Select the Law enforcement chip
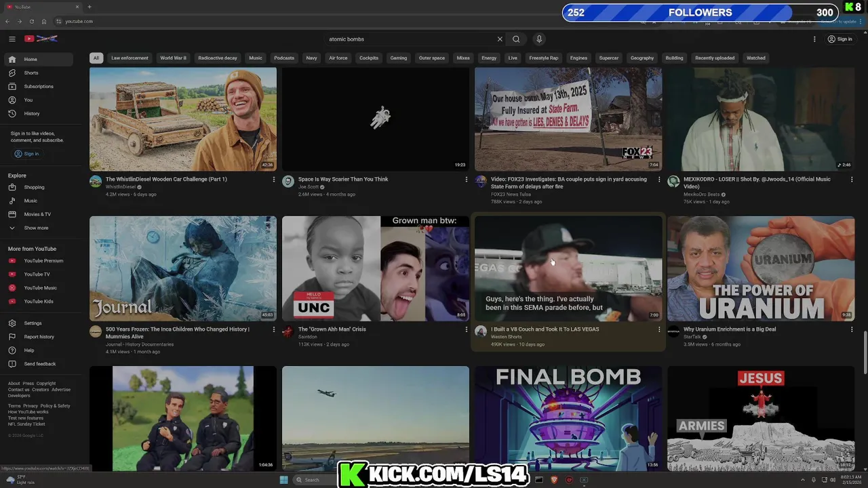Viewport: 868px width, 488px height. pos(130,58)
